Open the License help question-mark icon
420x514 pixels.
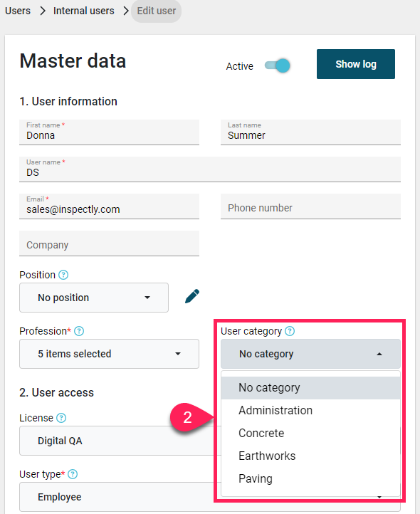(61, 418)
